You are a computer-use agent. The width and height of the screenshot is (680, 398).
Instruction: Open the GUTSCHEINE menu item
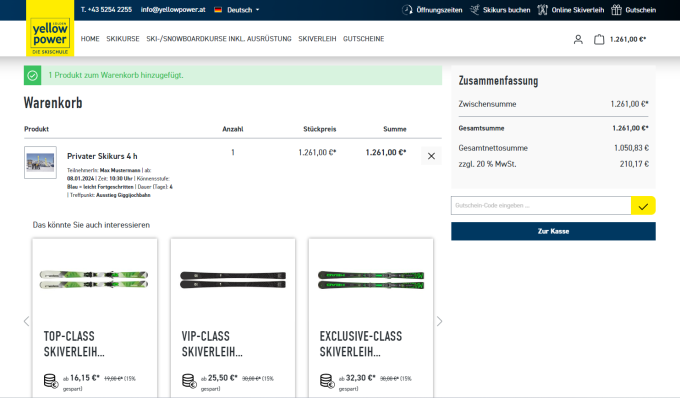click(363, 39)
